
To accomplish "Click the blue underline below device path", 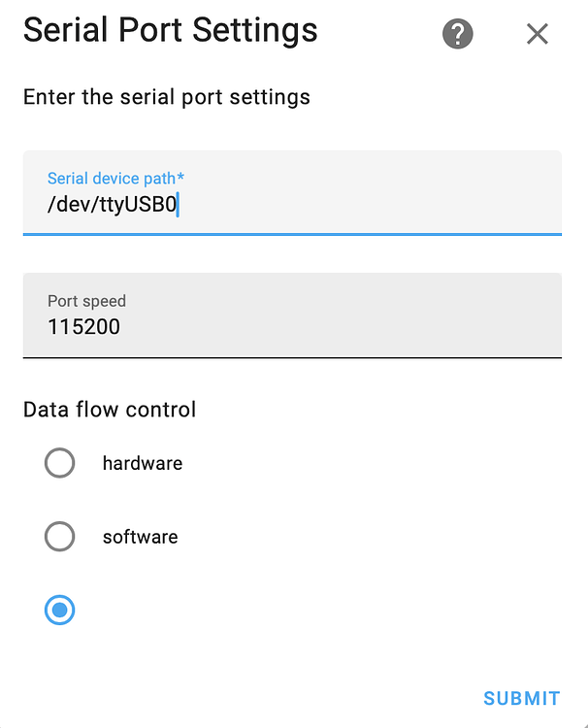I will pyautogui.click(x=292, y=234).
